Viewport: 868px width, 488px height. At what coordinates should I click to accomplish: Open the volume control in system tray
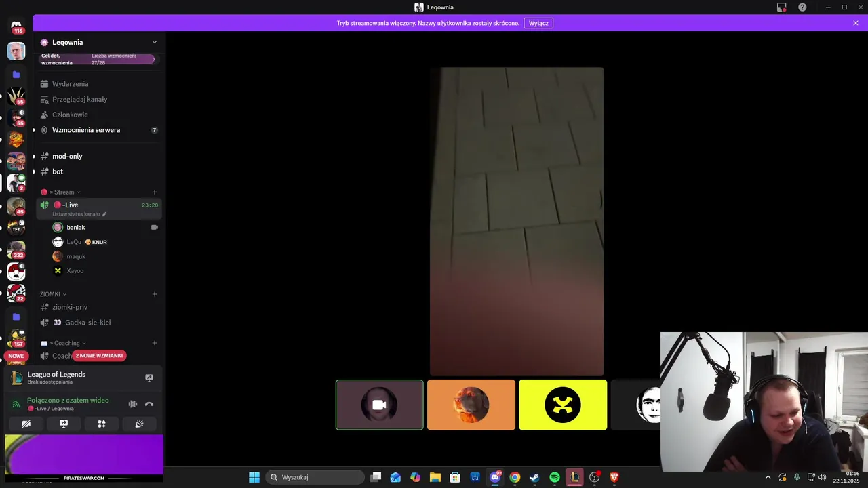pos(823,477)
